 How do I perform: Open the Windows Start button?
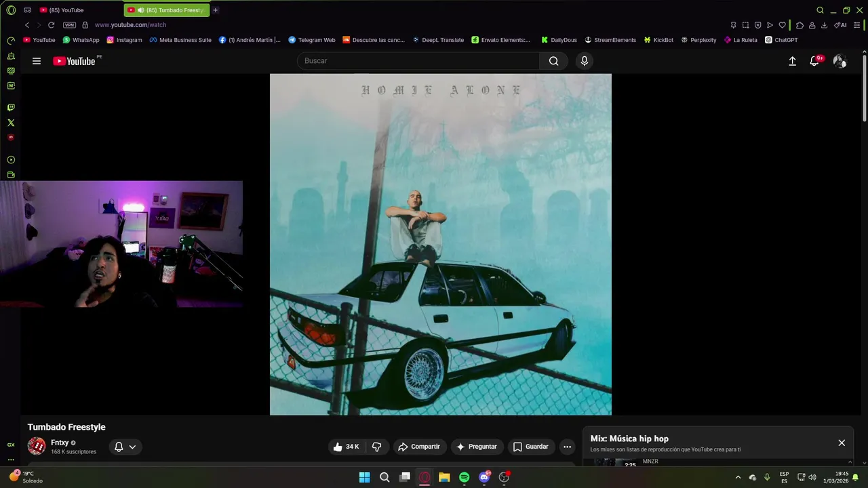[x=364, y=477]
